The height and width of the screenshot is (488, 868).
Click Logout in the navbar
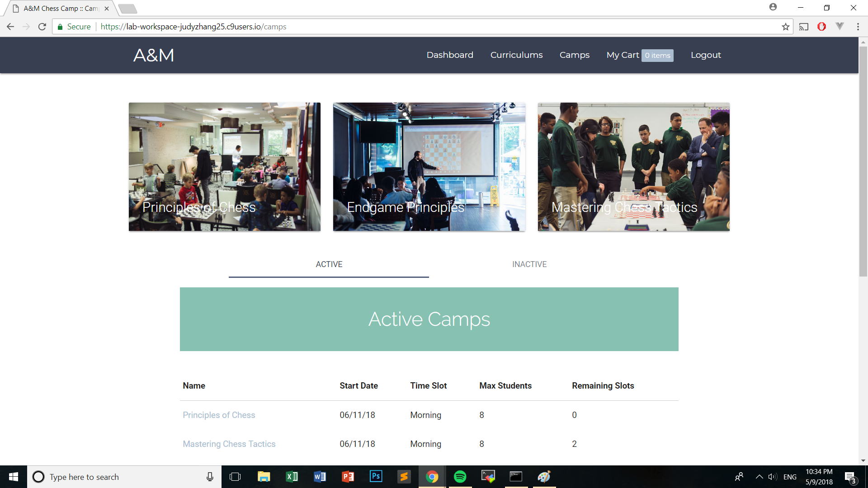(x=705, y=55)
